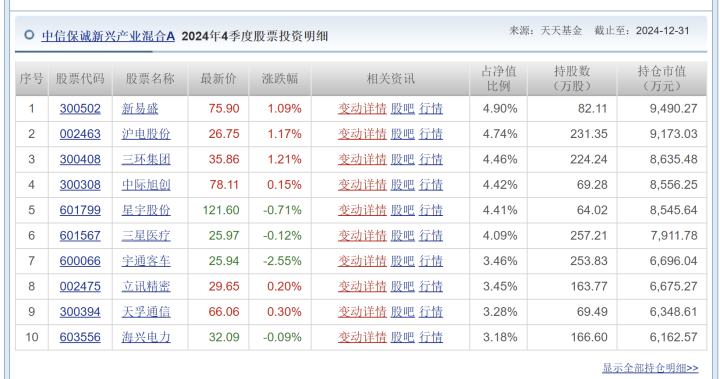Open stock code 601799 link
The width and height of the screenshot is (720, 379).
click(80, 210)
